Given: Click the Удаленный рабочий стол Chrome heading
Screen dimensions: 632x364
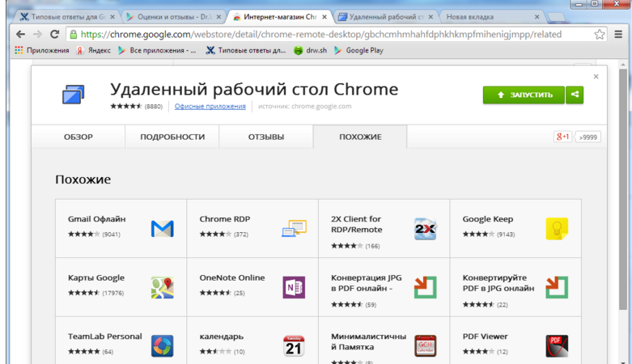Looking at the screenshot, I should (x=254, y=89).
